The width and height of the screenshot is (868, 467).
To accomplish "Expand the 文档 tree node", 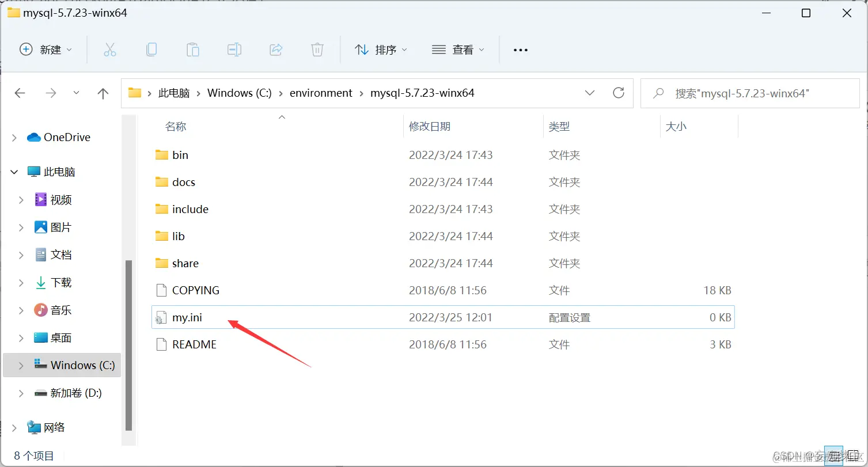I will point(21,255).
